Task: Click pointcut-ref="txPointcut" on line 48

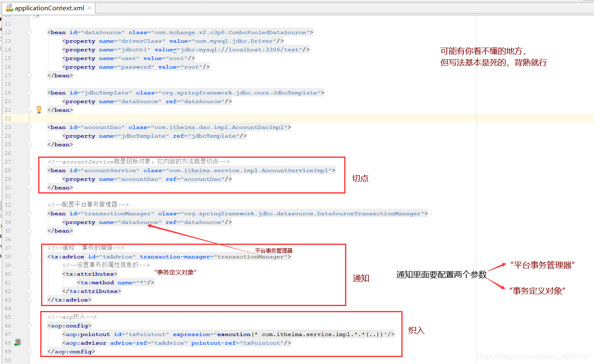Action: 237,343
